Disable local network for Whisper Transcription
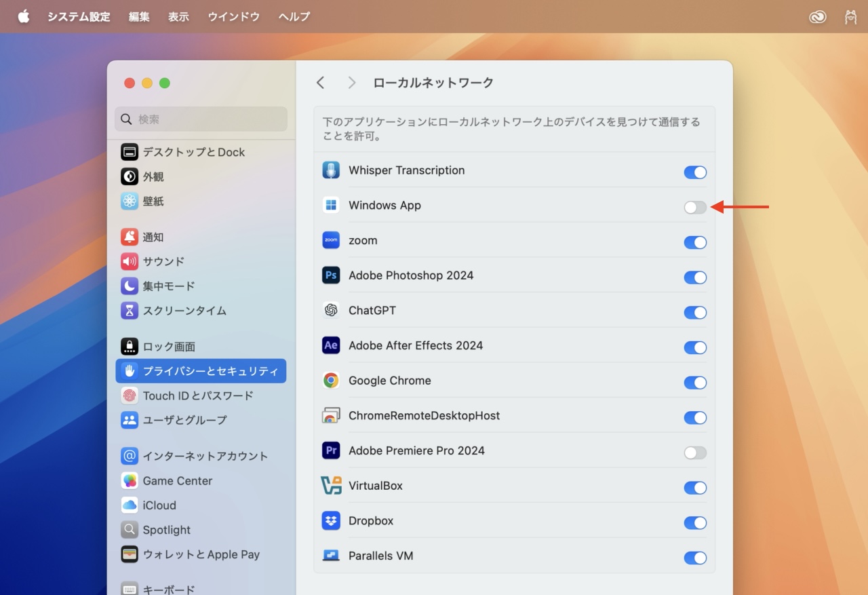The height and width of the screenshot is (595, 868). point(695,172)
